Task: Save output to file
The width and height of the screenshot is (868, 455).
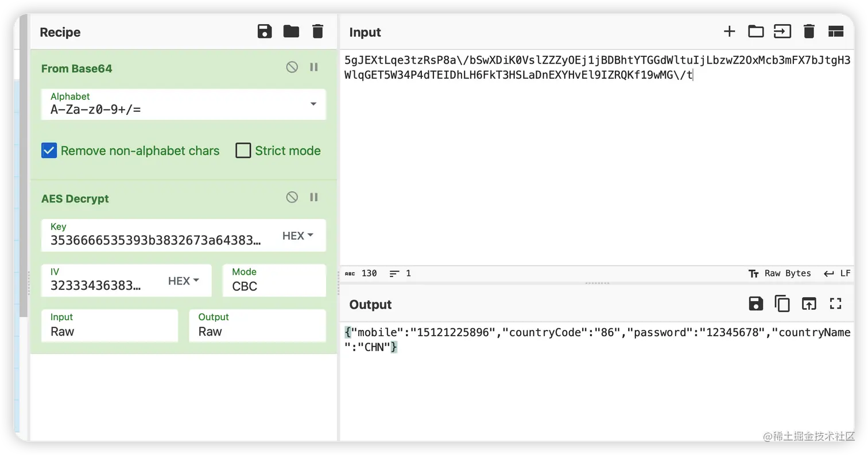Action: pyautogui.click(x=755, y=304)
